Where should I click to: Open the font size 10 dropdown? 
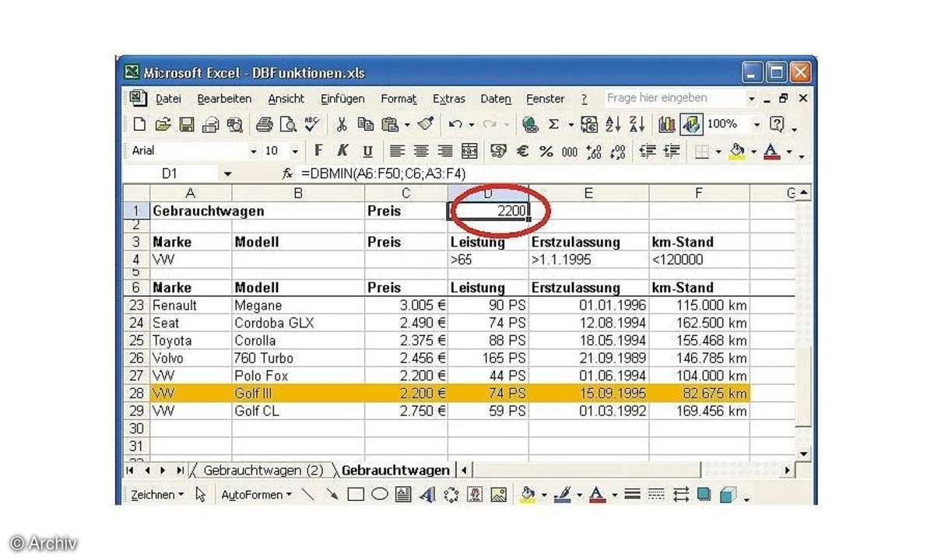295,151
